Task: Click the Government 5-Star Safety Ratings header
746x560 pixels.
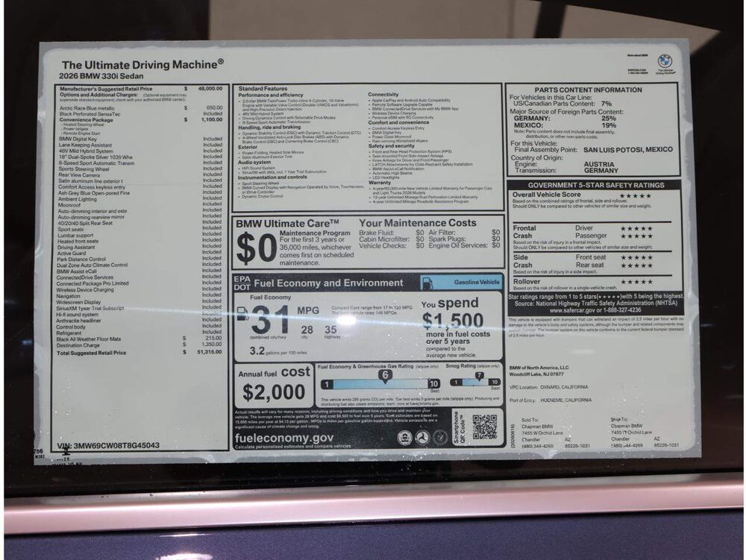Action: click(595, 185)
